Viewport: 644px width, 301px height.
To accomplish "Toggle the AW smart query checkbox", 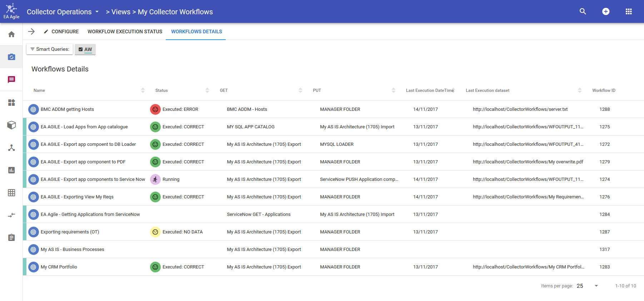I will 81,49.
